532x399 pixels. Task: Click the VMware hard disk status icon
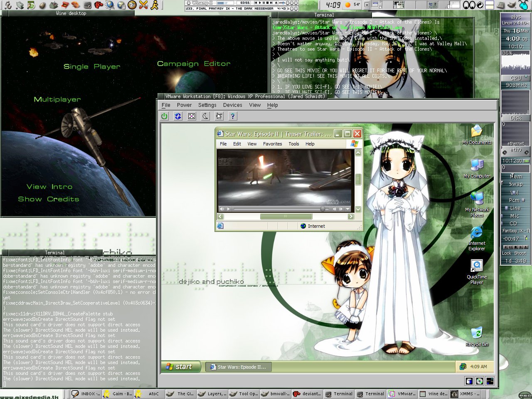click(x=469, y=381)
